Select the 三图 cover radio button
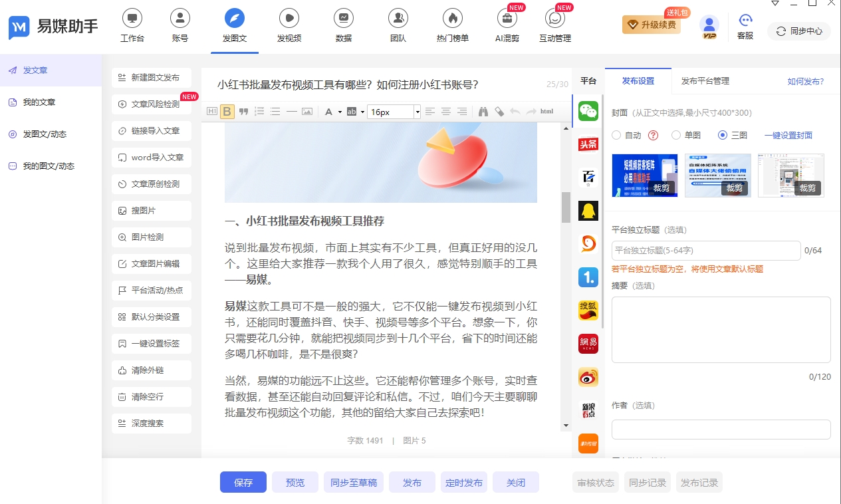Screen dimensions: 841x504 (723, 135)
